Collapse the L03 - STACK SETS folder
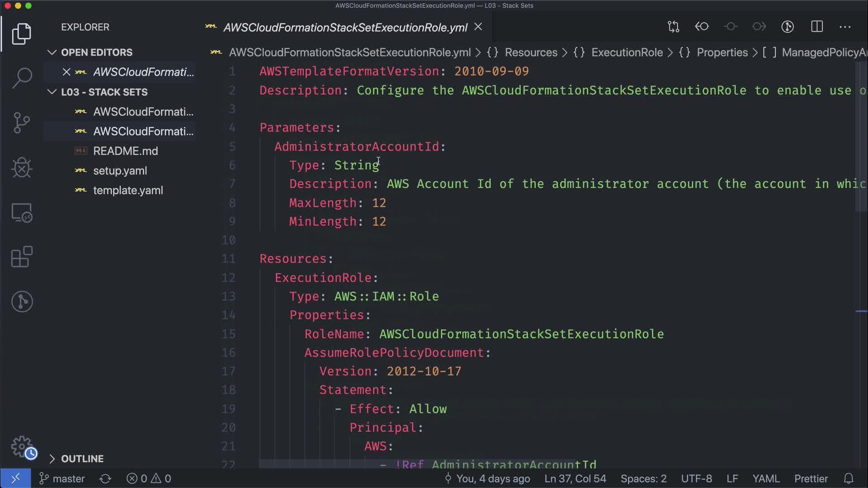The height and width of the screenshot is (488, 868). [52, 92]
